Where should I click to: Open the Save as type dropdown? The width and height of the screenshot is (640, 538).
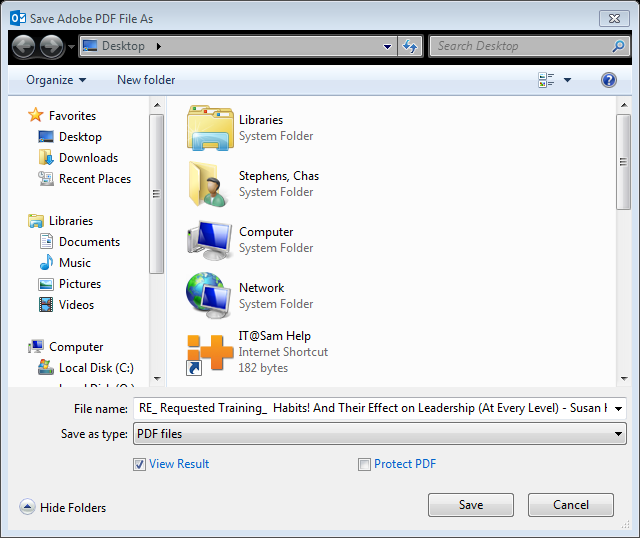tap(380, 434)
